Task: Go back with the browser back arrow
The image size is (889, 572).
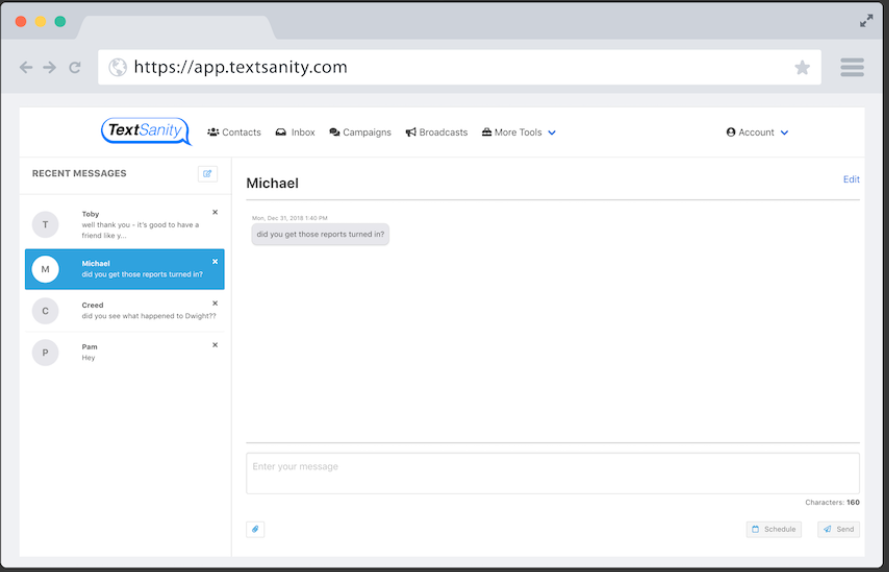Action: point(26,67)
